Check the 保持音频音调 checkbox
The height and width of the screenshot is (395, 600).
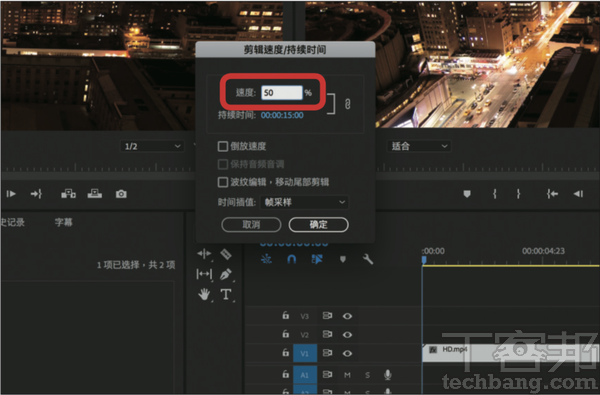coord(223,164)
